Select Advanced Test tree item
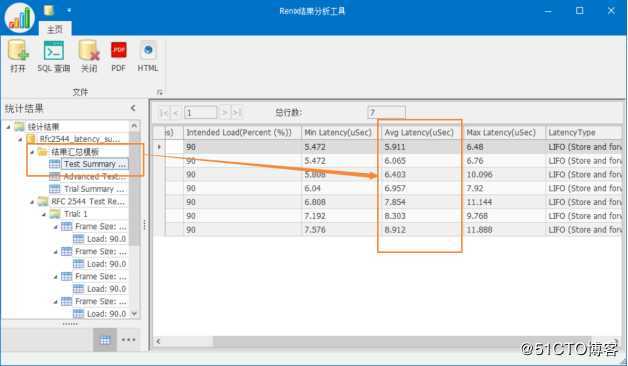The height and width of the screenshot is (366, 628). coord(95,177)
